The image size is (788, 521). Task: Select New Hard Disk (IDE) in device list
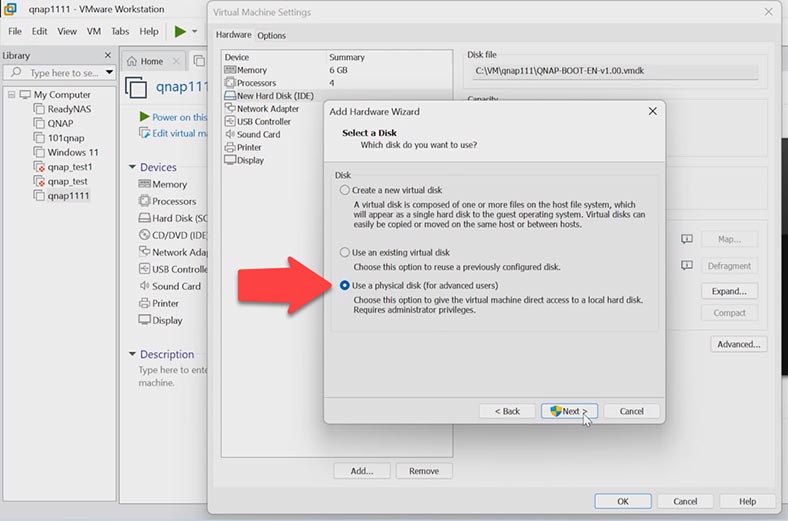(x=337, y=95)
